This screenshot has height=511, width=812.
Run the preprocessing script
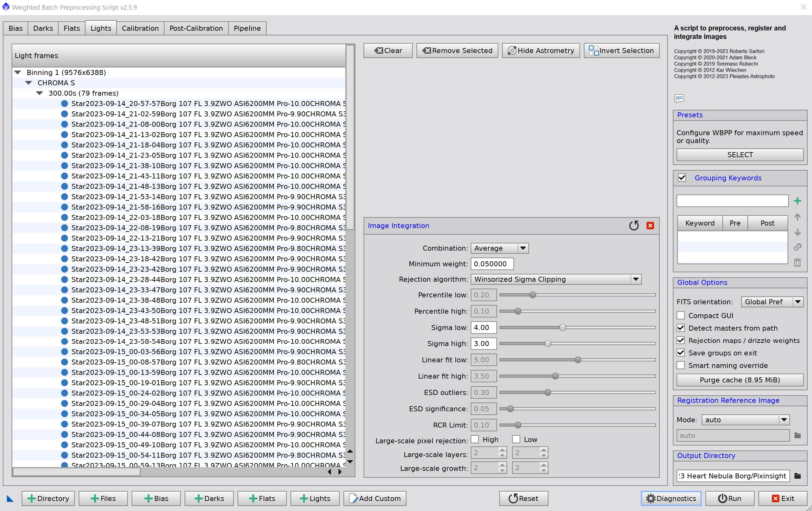(730, 498)
